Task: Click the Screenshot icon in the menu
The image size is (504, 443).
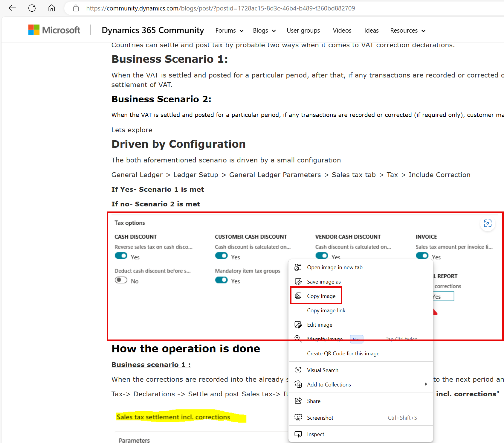Action: click(x=298, y=418)
